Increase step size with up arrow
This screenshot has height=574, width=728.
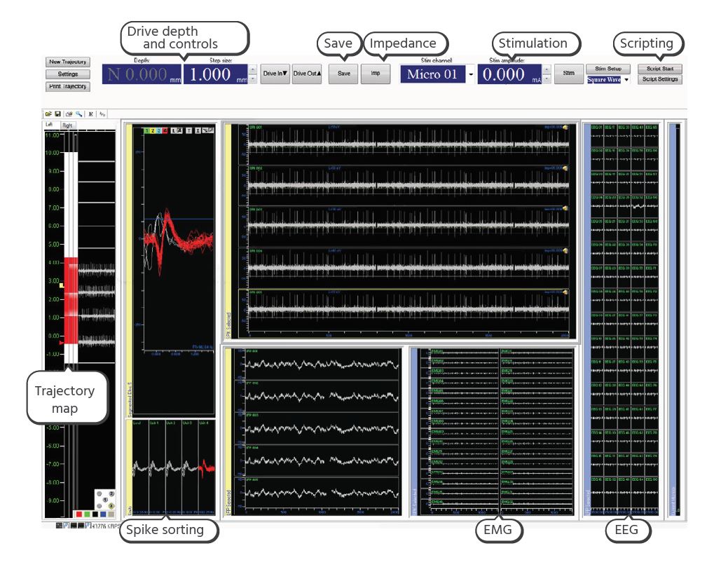click(252, 69)
